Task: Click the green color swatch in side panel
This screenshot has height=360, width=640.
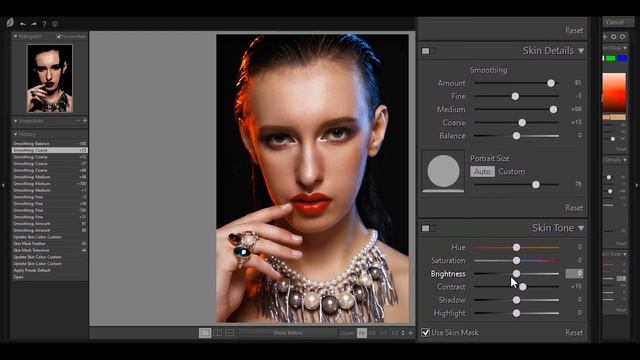Action: click(611, 58)
